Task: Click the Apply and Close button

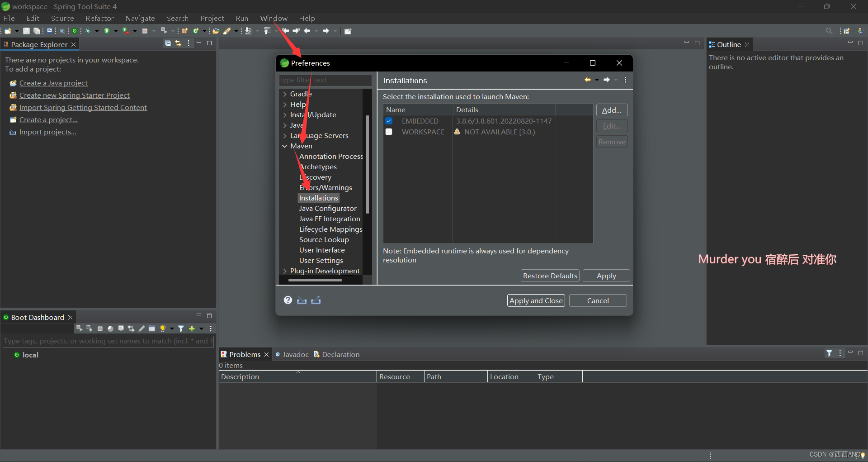Action: click(536, 300)
